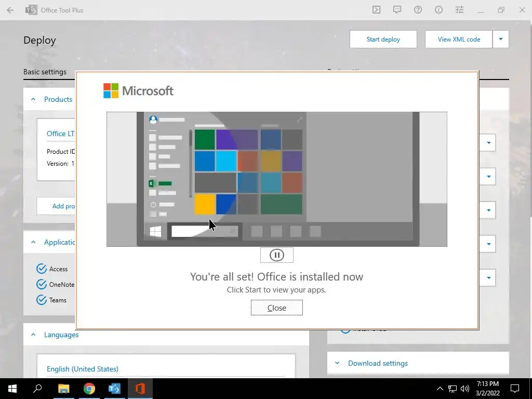The height and width of the screenshot is (399, 532).
Task: Open the help question mark icon
Action: [x=418, y=10]
